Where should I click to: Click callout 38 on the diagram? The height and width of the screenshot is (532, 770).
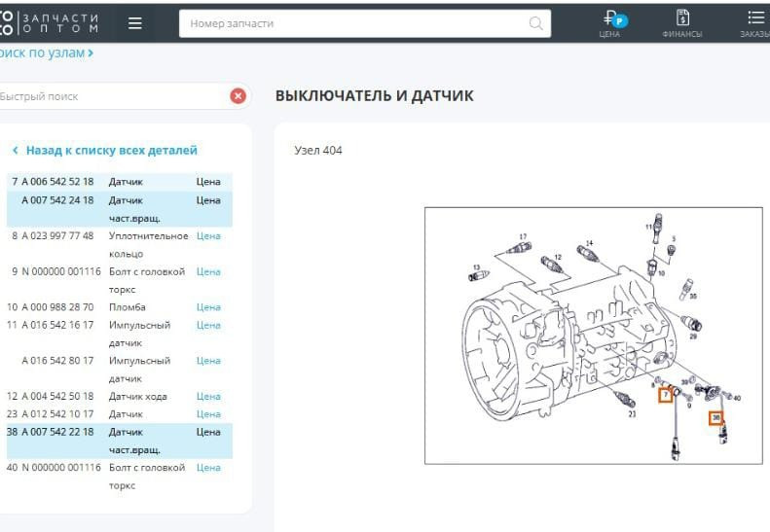point(716,417)
